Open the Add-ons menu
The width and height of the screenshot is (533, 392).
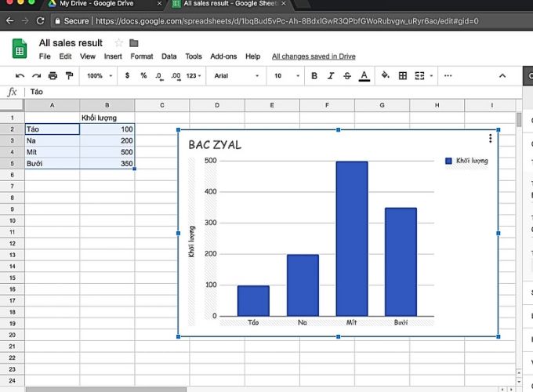223,56
